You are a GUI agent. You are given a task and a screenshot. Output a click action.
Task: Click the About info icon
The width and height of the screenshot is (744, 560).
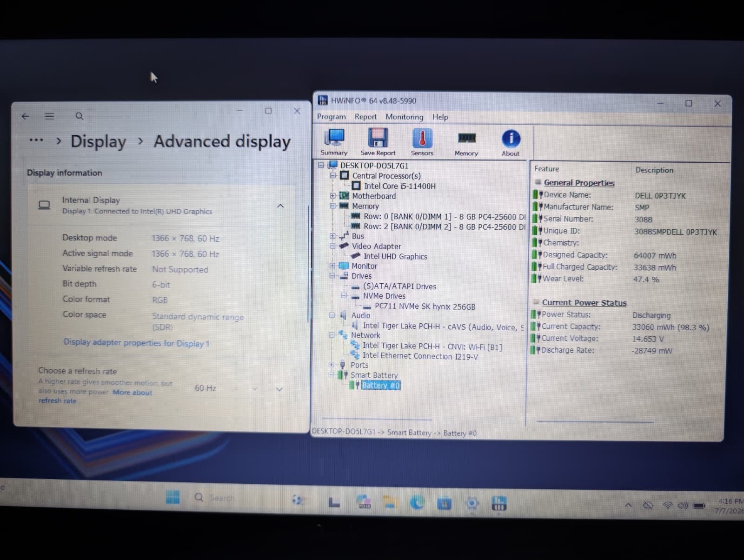[511, 138]
